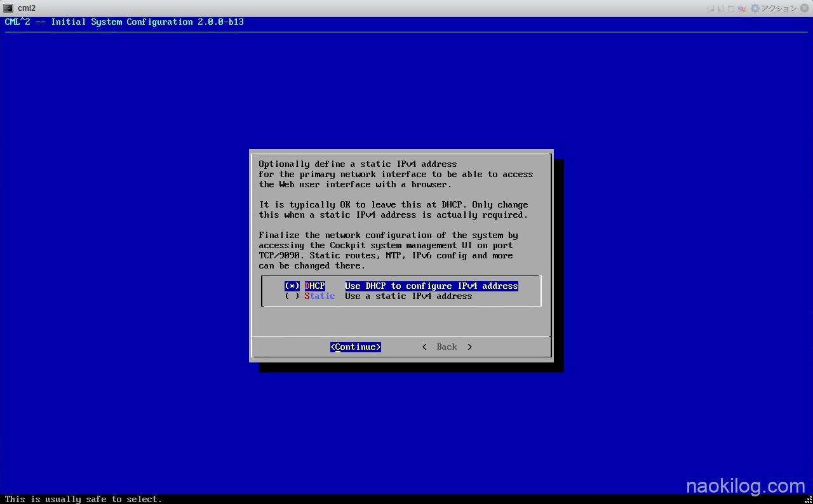This screenshot has height=504, width=813.
Task: Click the gear icon beside アクション
Action: coord(755,8)
